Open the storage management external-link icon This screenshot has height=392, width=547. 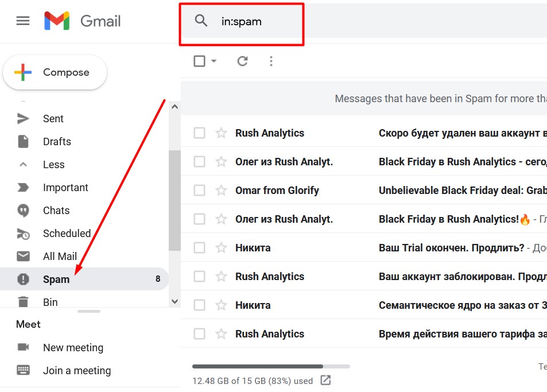click(325, 380)
